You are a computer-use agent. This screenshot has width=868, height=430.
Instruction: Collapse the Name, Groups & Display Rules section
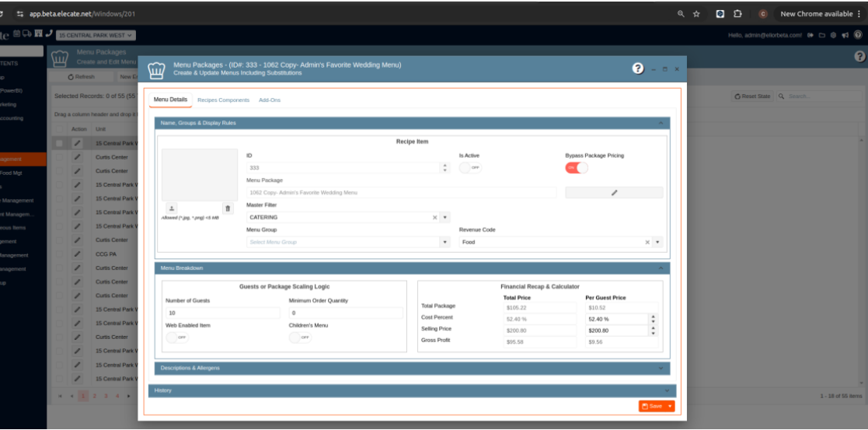click(x=661, y=123)
